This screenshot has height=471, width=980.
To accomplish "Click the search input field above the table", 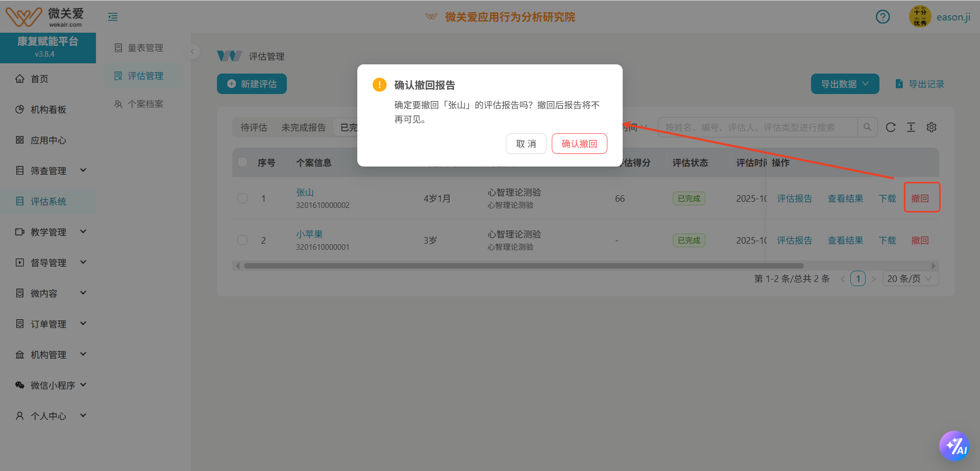I will [755, 127].
